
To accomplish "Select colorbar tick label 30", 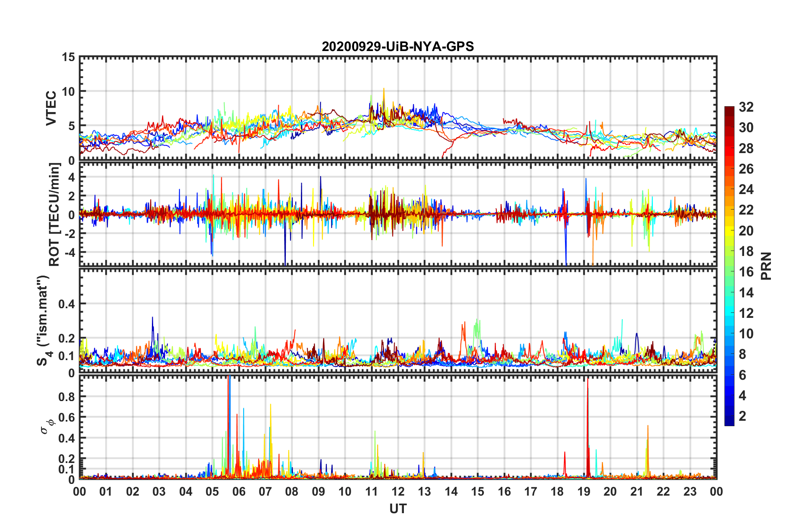I will coord(746,128).
